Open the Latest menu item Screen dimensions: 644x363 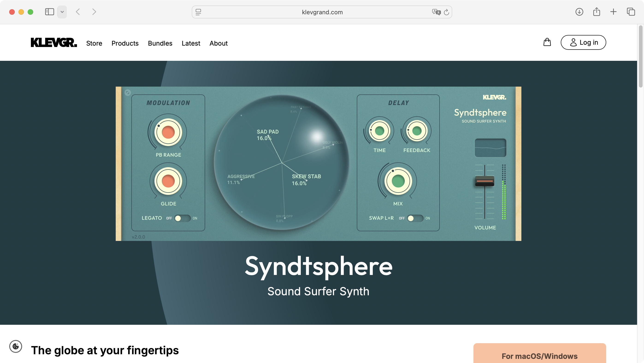tap(191, 43)
